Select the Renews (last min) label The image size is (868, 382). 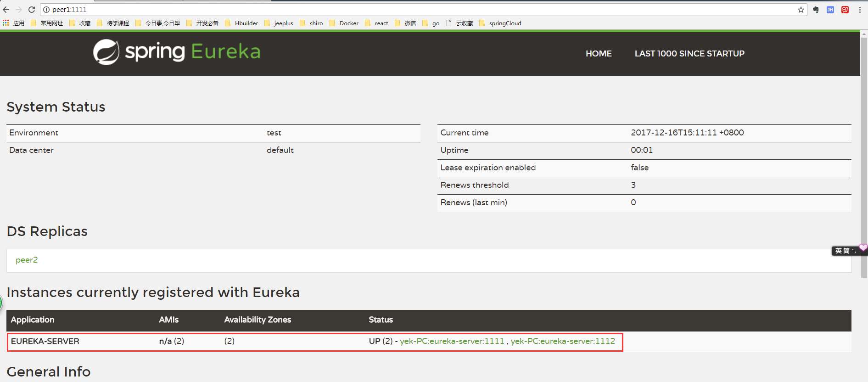click(x=474, y=202)
